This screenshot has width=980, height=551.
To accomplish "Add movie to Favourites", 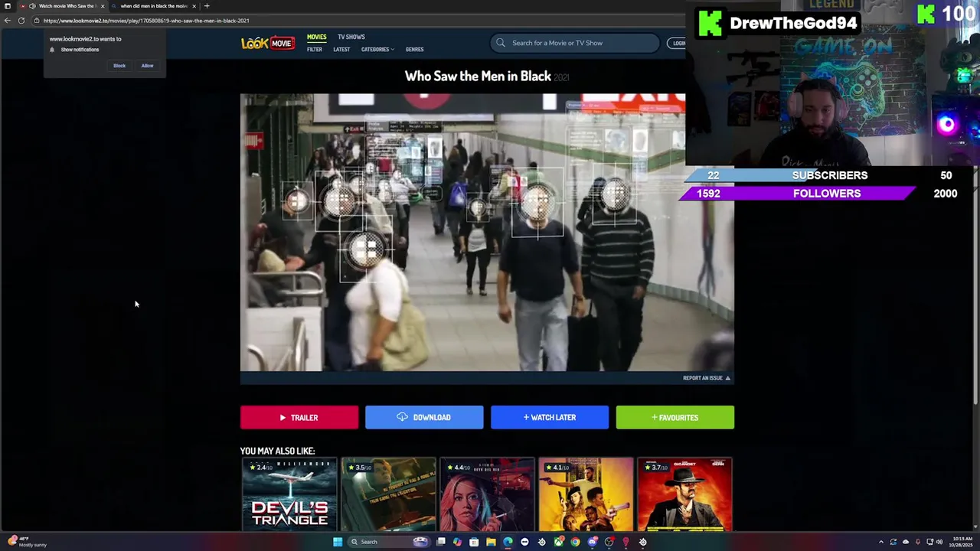I will click(675, 418).
